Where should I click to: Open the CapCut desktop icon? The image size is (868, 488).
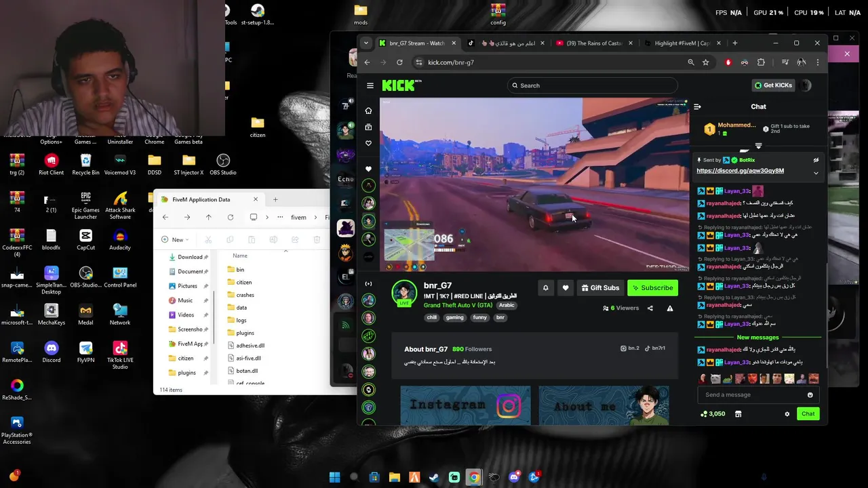[85, 239]
